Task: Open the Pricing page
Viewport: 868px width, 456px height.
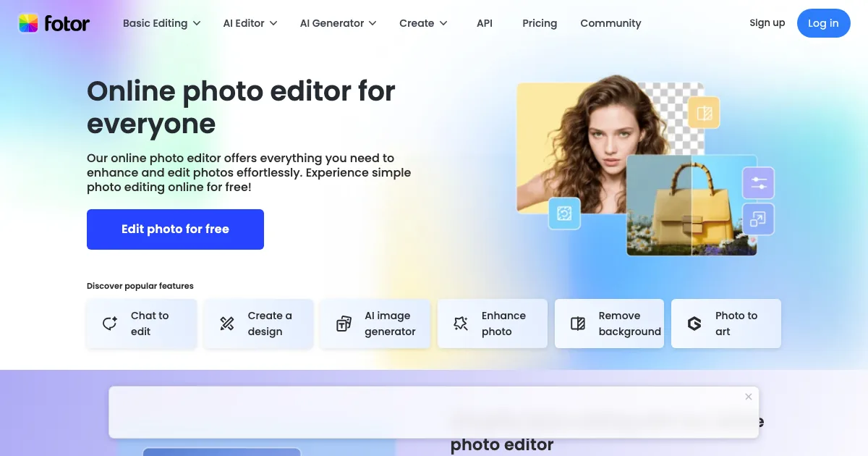Action: tap(540, 23)
